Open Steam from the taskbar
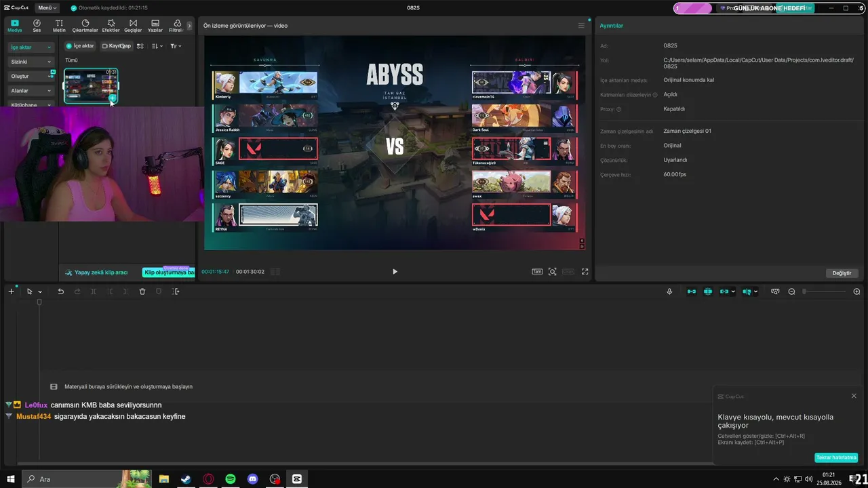The width and height of the screenshot is (868, 488). pyautogui.click(x=186, y=479)
